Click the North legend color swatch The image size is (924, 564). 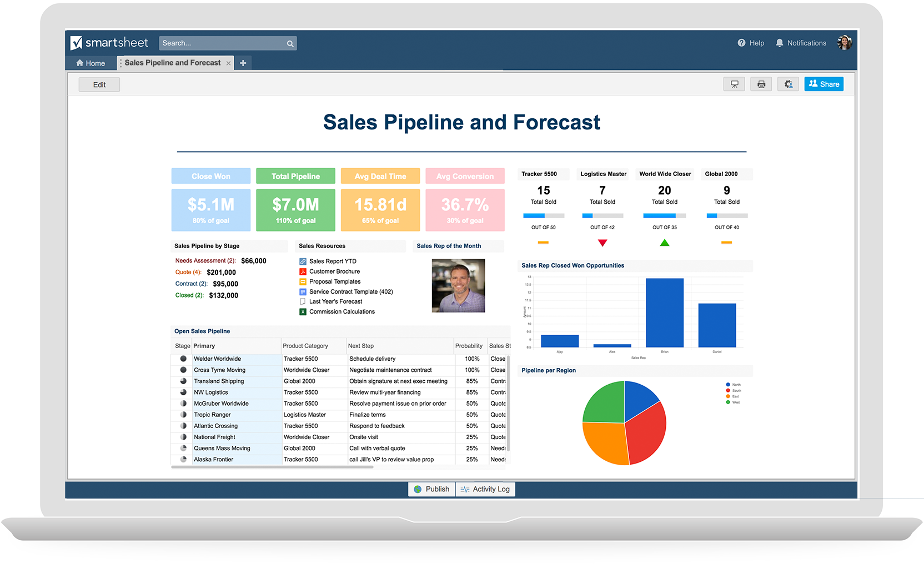[728, 385]
